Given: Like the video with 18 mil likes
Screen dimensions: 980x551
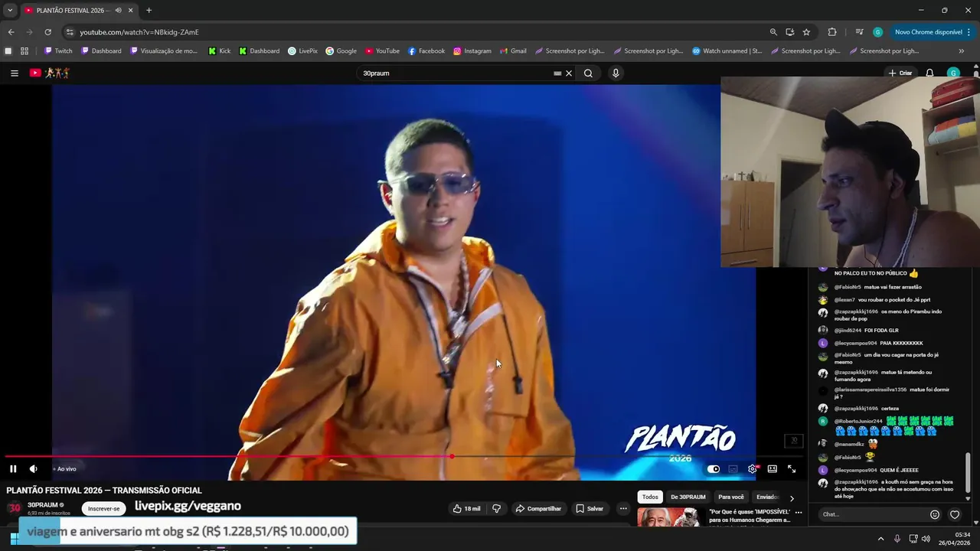Looking at the screenshot, I should [x=467, y=509].
